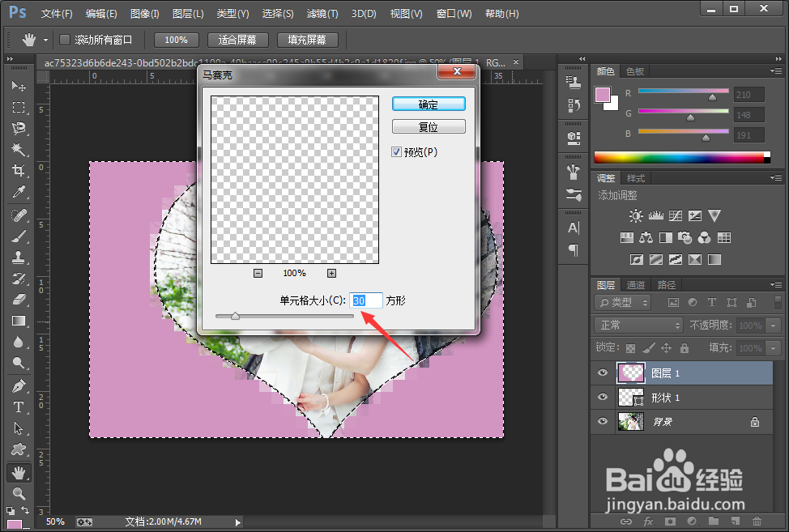Select the Move tool
This screenshot has height=532, width=789.
(19, 86)
